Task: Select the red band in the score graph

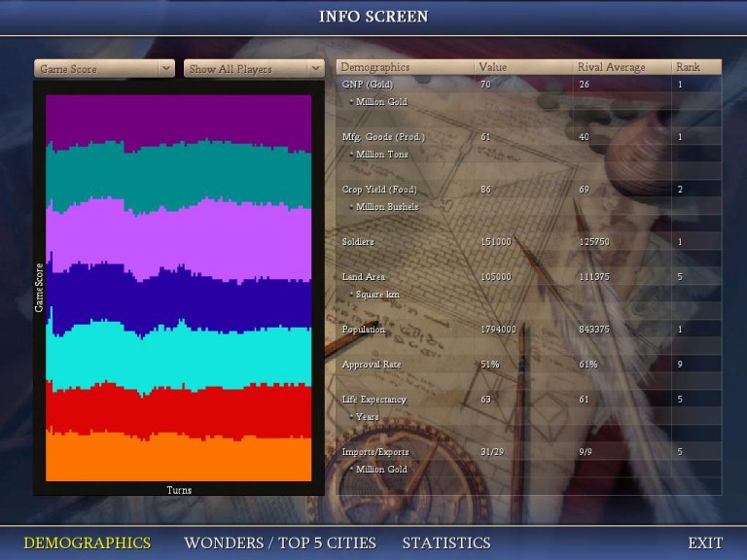Action: pos(178,410)
